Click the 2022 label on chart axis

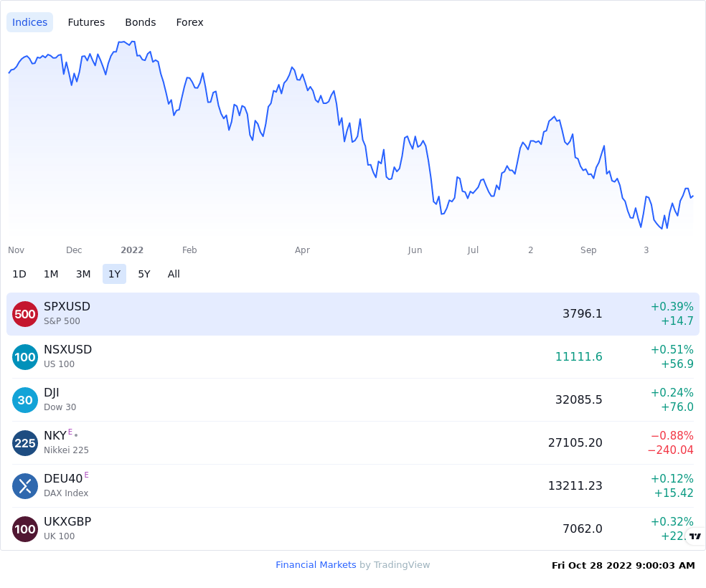pos(132,250)
